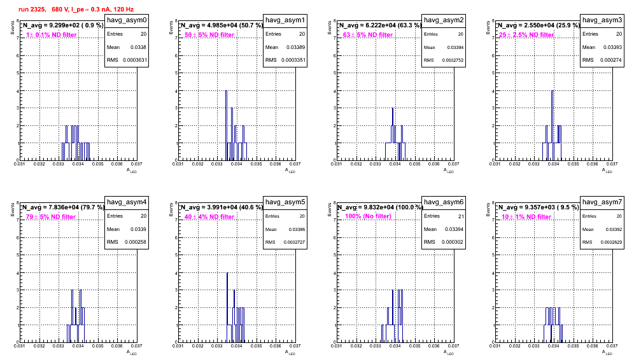Click the 10± 1% ND filter label
634x364 pixels.
[x=526, y=217]
